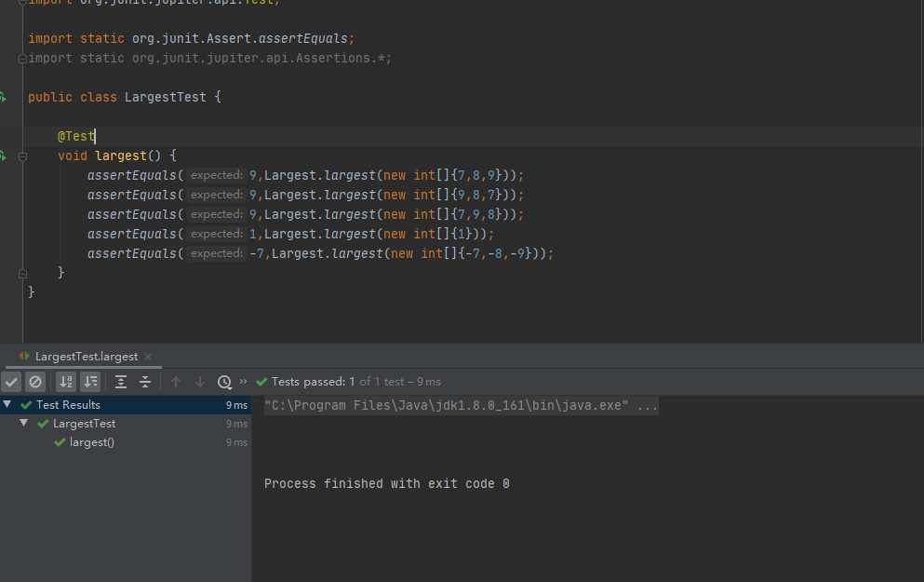Click assertEquals line with {7,9,8}
Viewport: 924px width, 582px height.
click(x=305, y=214)
